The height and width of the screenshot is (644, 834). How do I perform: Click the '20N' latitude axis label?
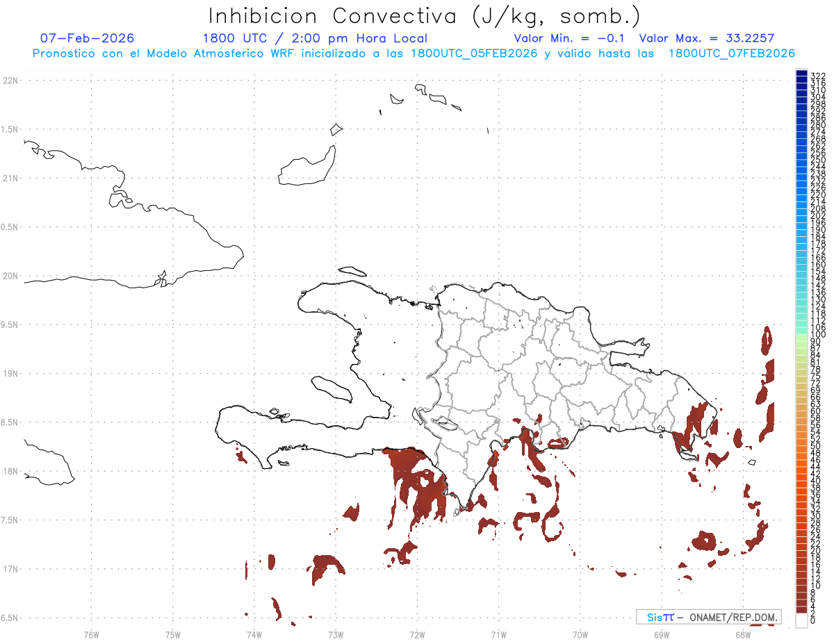10,276
